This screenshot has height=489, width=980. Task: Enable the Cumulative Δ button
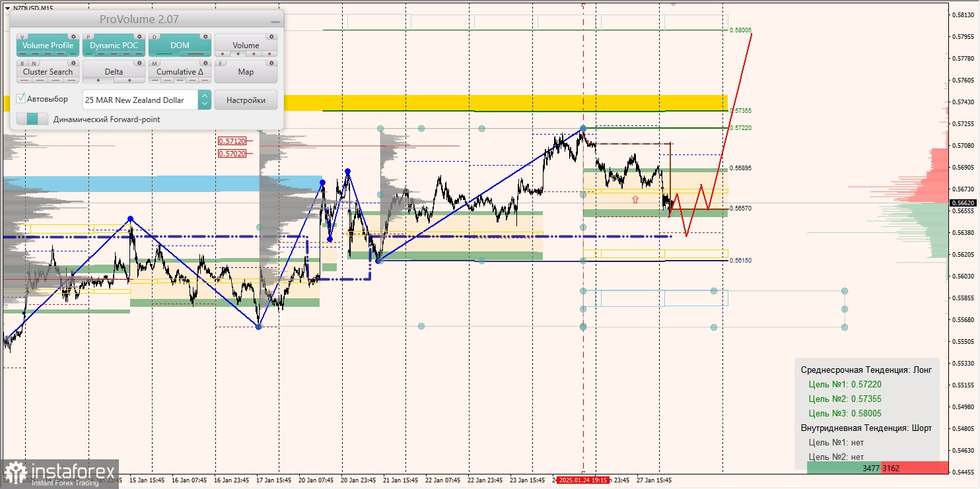(x=180, y=71)
